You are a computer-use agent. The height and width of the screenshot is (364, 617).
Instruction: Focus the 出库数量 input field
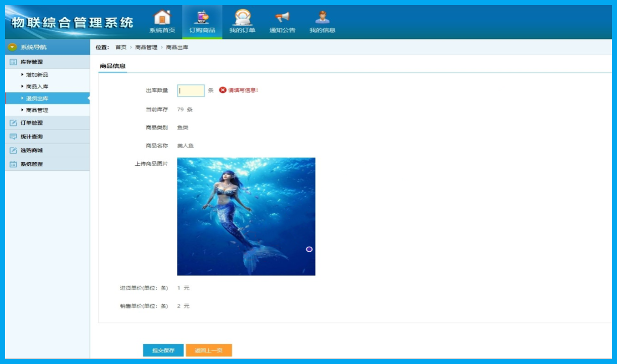pyautogui.click(x=191, y=90)
